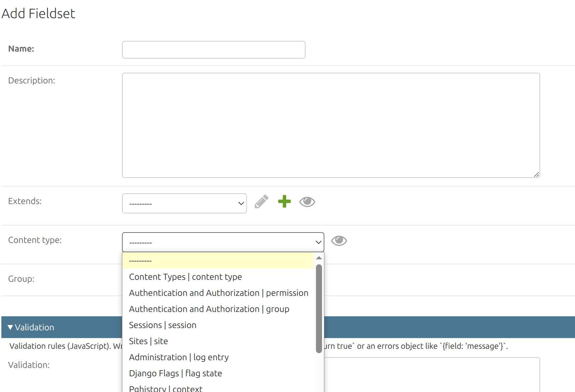Click the eye icon next to Content type
Screen dimensions: 575x392
coord(339,241)
